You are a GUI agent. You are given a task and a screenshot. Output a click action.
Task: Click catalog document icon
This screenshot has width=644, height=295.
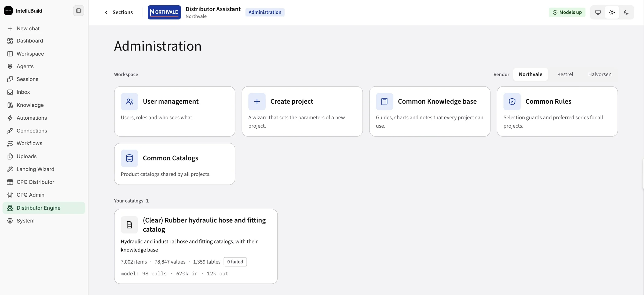point(129,225)
